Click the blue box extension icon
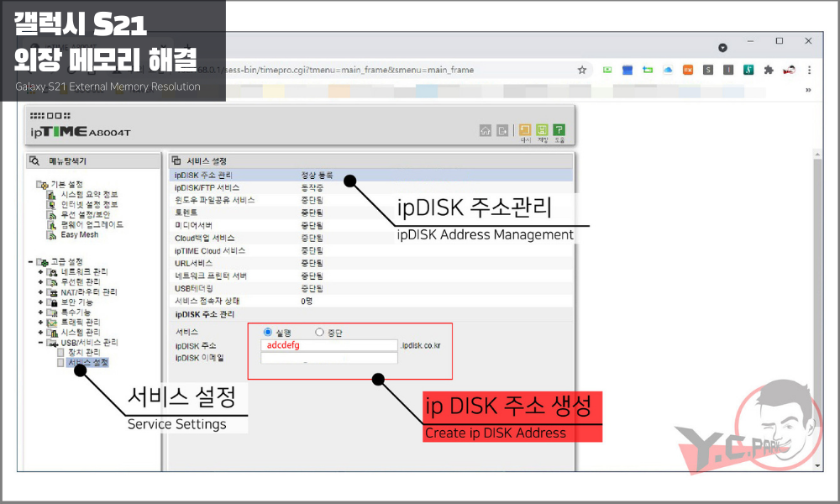The height and width of the screenshot is (504, 840). [x=627, y=70]
